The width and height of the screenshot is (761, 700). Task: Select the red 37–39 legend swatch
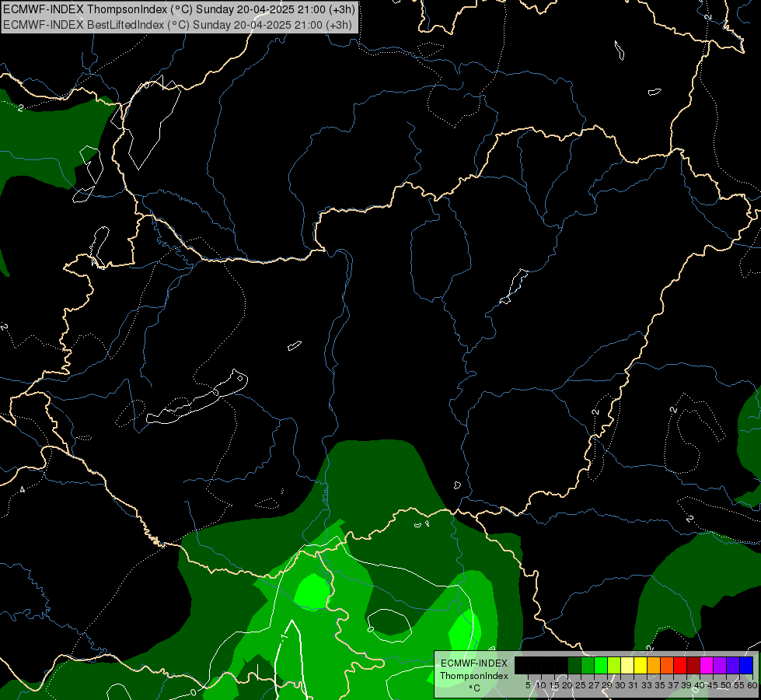tap(680, 665)
